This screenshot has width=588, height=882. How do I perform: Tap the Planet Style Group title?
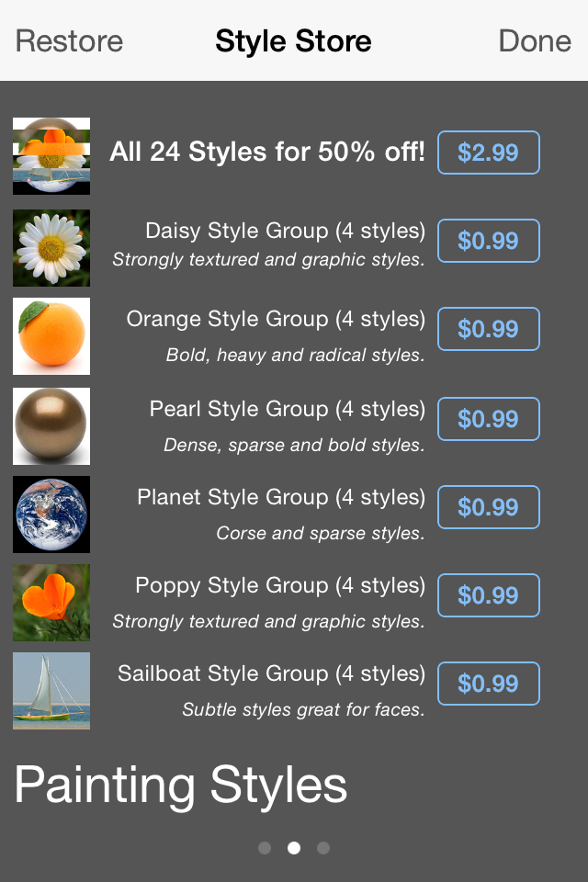click(x=281, y=497)
